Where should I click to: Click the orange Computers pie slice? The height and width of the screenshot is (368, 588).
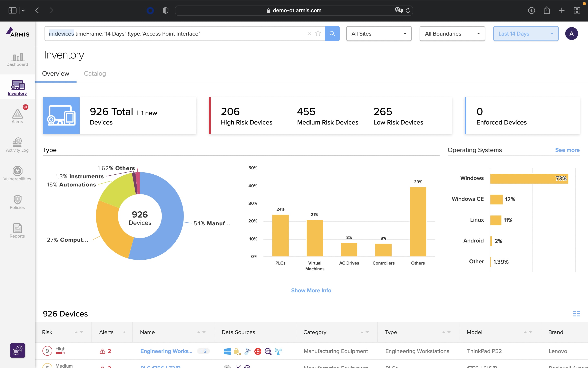(109, 231)
